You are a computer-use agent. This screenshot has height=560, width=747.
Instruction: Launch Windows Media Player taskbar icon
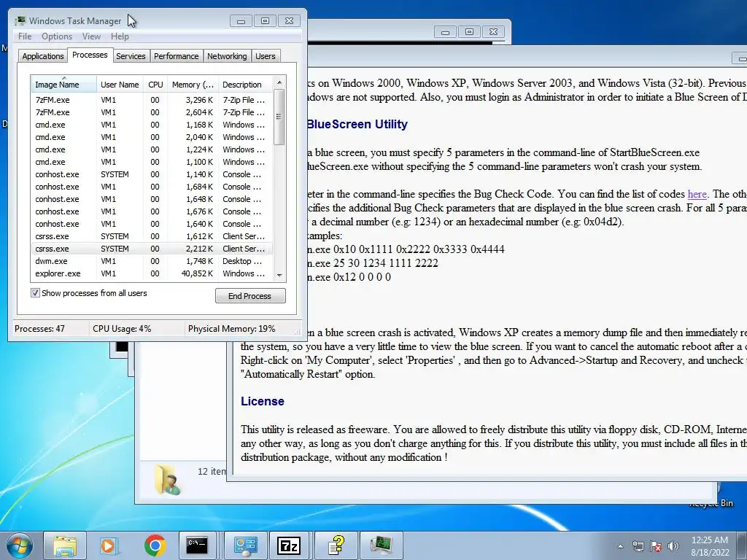click(x=109, y=545)
